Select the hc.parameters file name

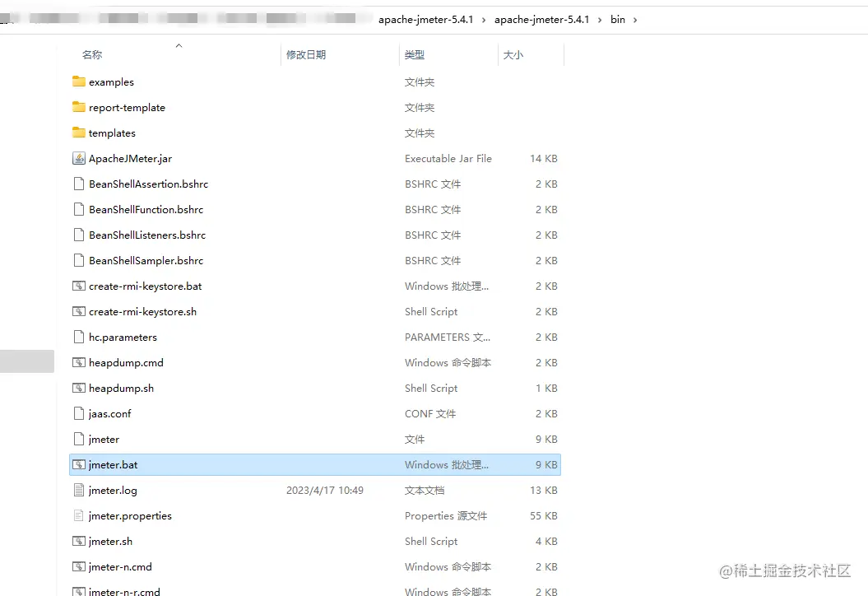click(123, 337)
